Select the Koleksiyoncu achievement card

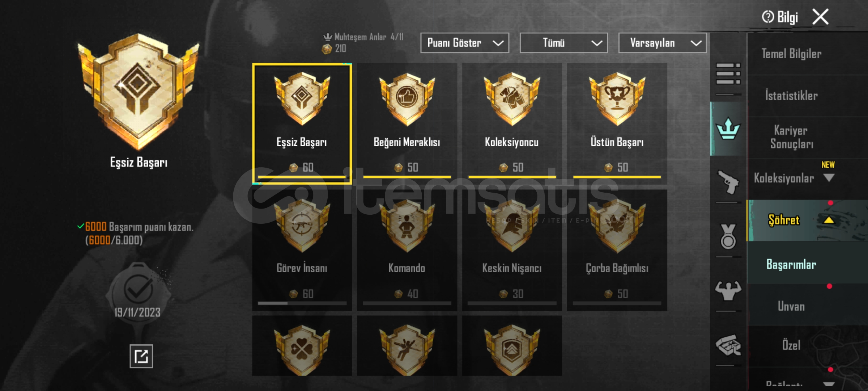(x=512, y=123)
